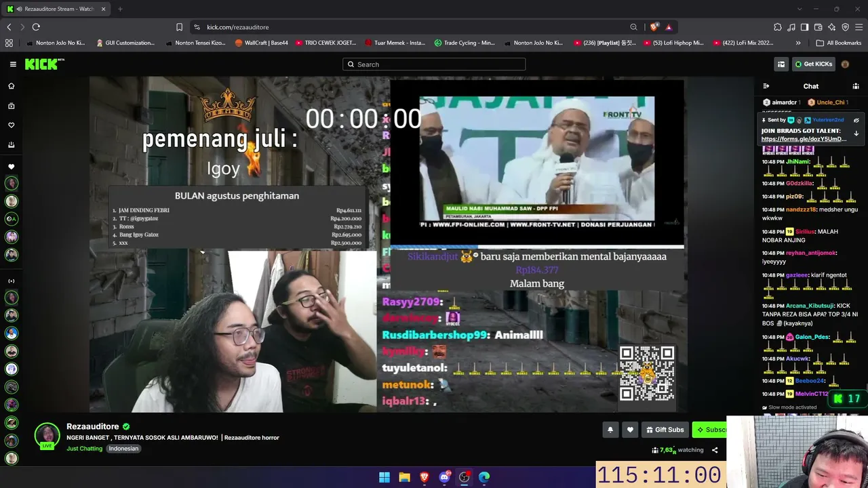Click the Indonesian language tag
868x488 pixels.
click(123, 449)
